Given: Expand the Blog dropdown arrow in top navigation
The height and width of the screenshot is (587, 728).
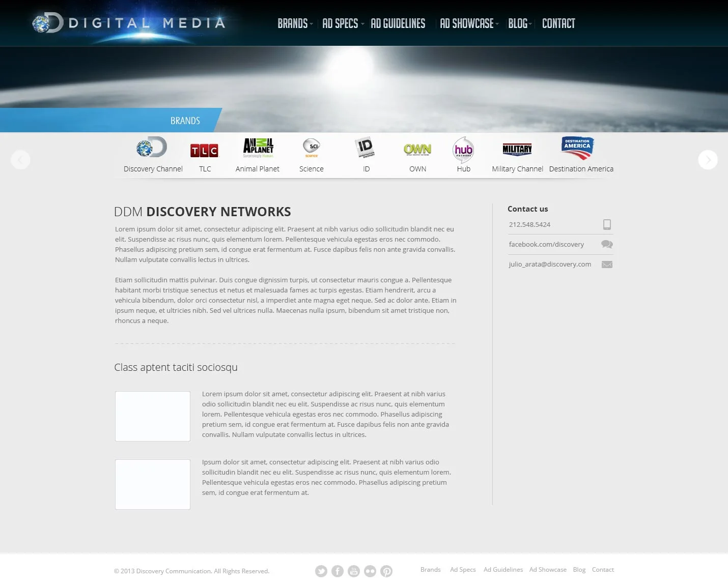Looking at the screenshot, I should pyautogui.click(x=530, y=24).
